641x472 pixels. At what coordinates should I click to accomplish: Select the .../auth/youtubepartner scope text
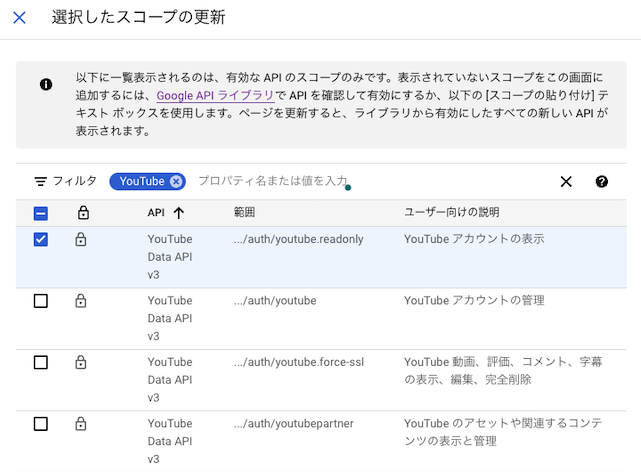coord(294,423)
